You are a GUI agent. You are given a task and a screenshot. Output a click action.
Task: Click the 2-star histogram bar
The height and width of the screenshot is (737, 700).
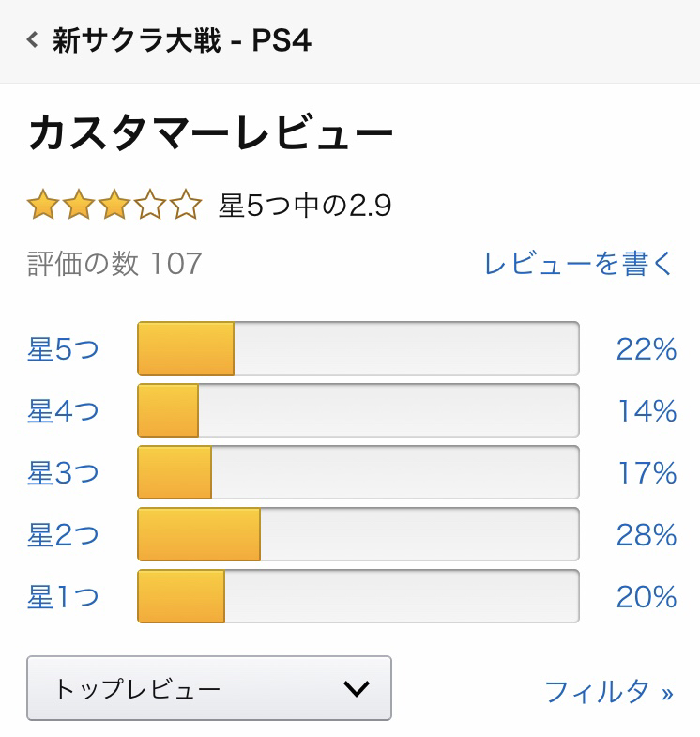click(x=358, y=534)
